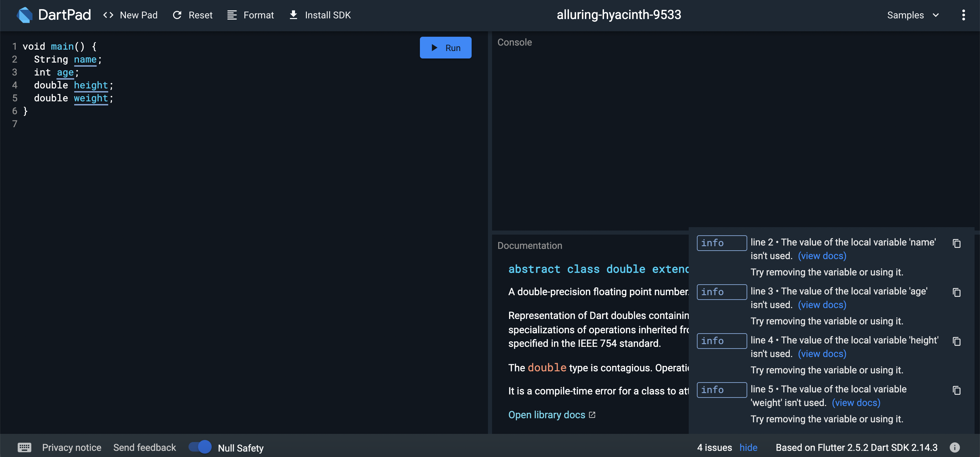980x457 pixels.
Task: Click the 'int' type keyword on line 3
Action: point(42,72)
